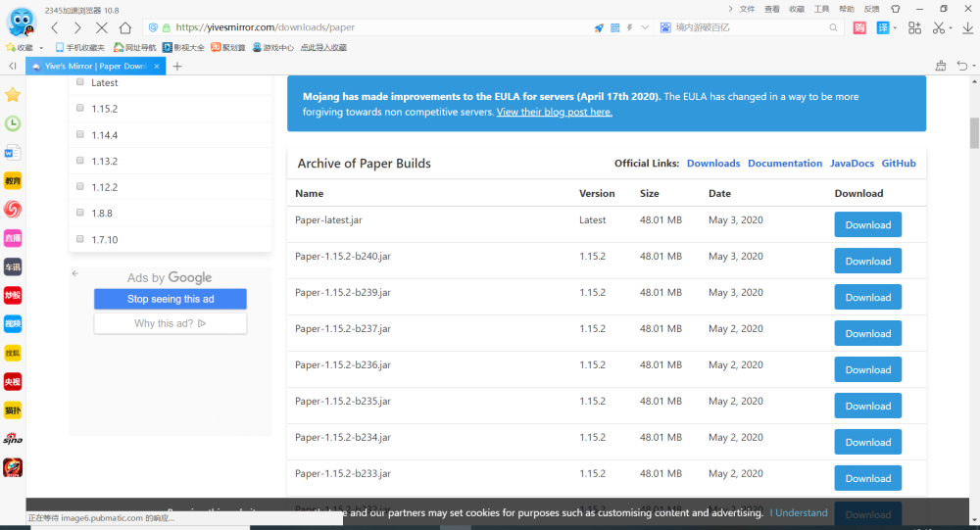Expand the screenshot tool dropdown arrow
The height and width of the screenshot is (530, 980).
(x=951, y=28)
